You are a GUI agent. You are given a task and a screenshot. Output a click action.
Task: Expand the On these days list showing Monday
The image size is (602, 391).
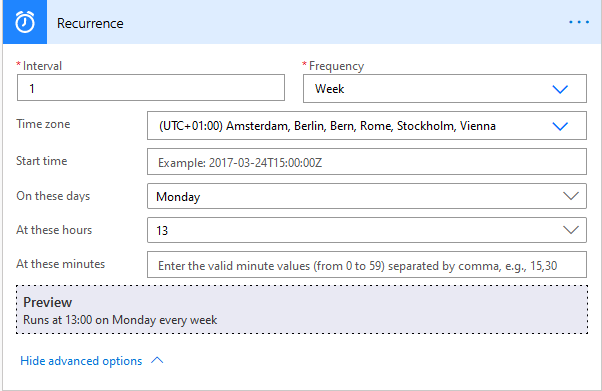(x=367, y=196)
